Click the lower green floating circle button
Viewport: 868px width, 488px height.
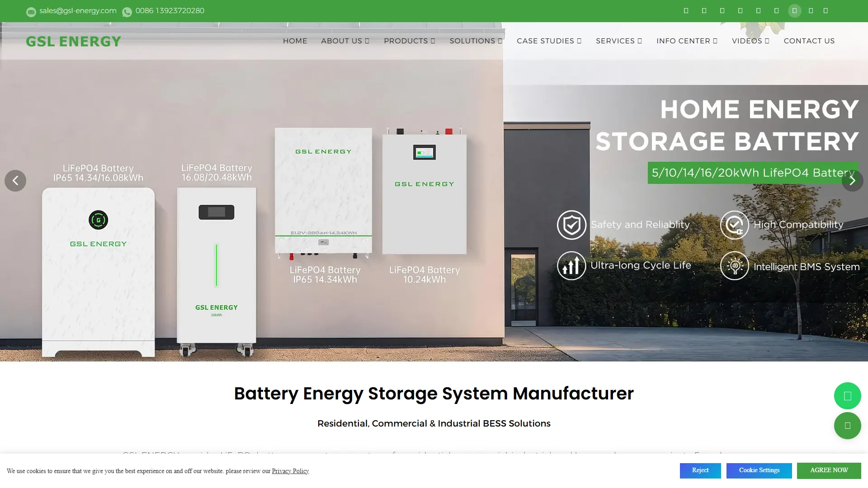pyautogui.click(x=847, y=426)
